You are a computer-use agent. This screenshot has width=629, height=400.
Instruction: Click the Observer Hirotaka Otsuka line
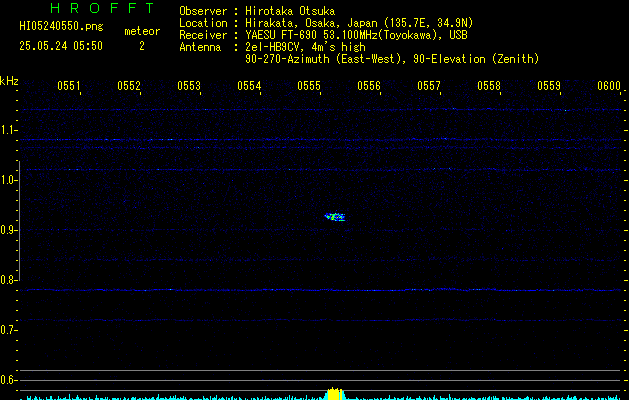pyautogui.click(x=257, y=11)
